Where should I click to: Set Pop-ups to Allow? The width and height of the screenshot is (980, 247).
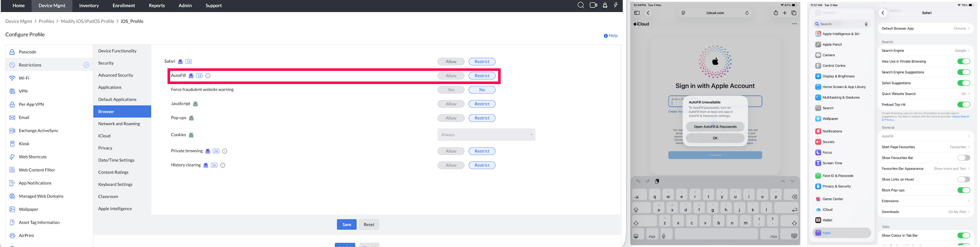pos(451,118)
